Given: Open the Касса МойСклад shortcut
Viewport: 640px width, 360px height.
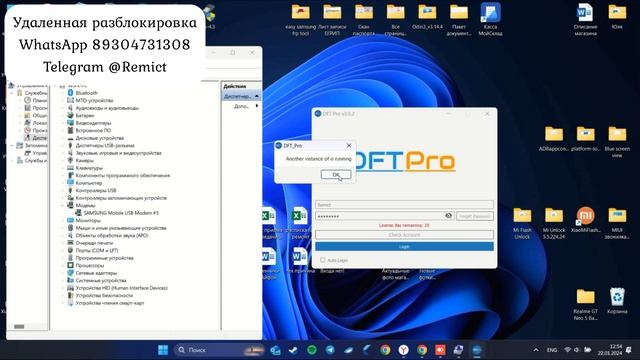Looking at the screenshot, I should [490, 19].
